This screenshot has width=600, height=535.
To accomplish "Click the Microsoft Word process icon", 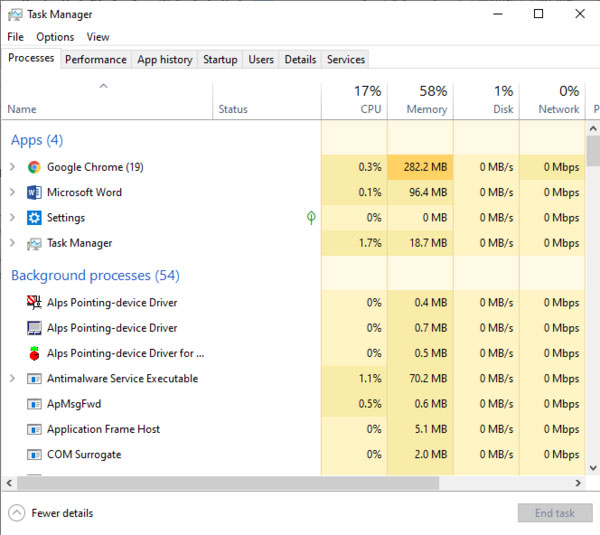I will click(x=34, y=193).
